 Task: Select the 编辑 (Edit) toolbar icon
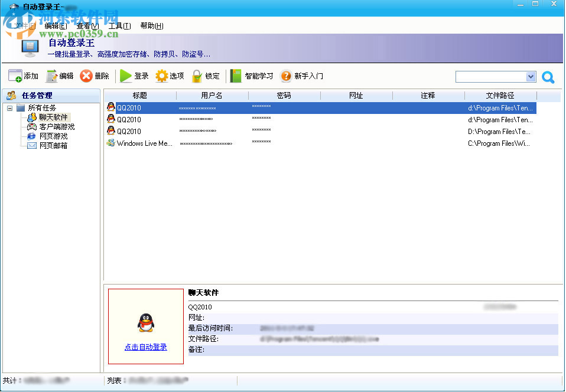pyautogui.click(x=51, y=76)
